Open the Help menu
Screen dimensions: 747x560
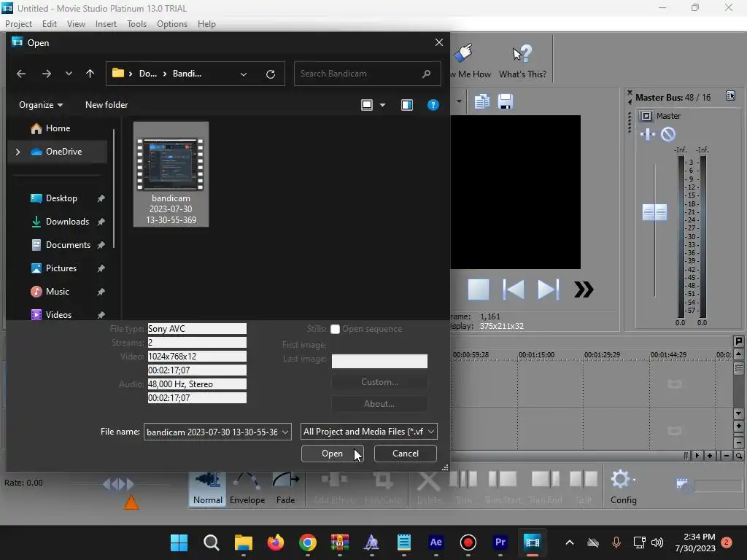pyautogui.click(x=206, y=24)
